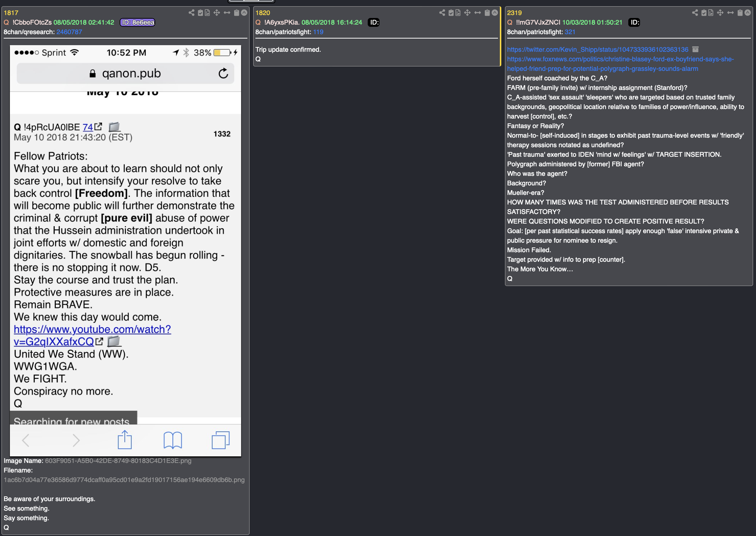Click the filename starting with 1ac6b7d04a77

[x=124, y=480]
